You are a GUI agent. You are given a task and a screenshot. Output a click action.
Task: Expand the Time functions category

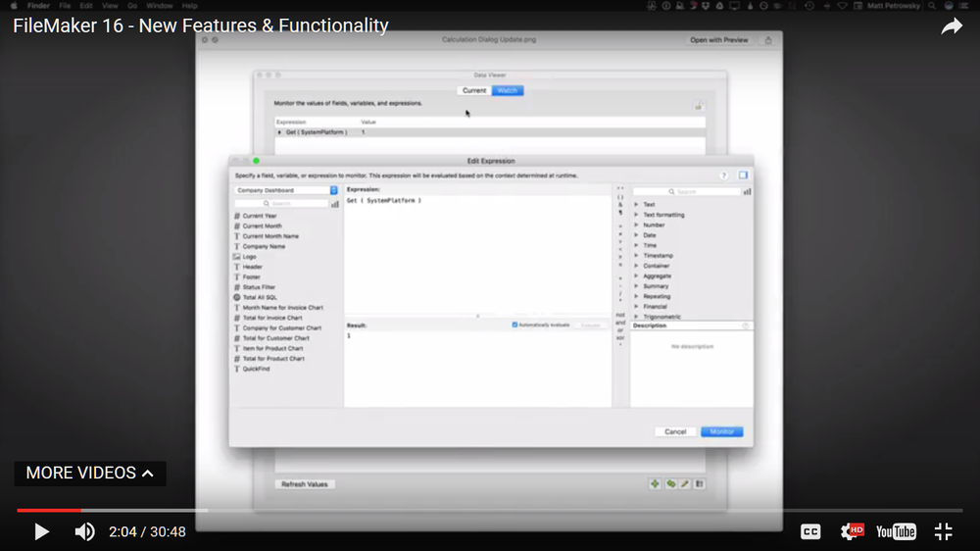tap(636, 246)
